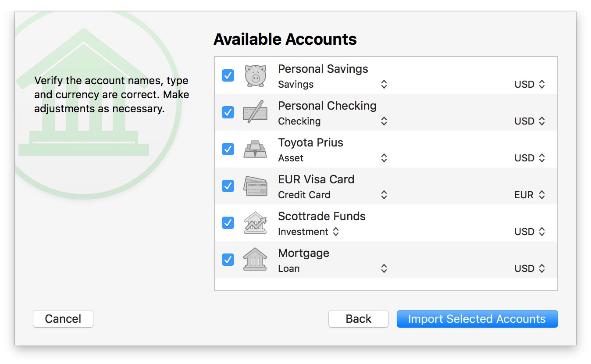Go back with the Back button
The height and width of the screenshot is (364, 591).
[358, 319]
